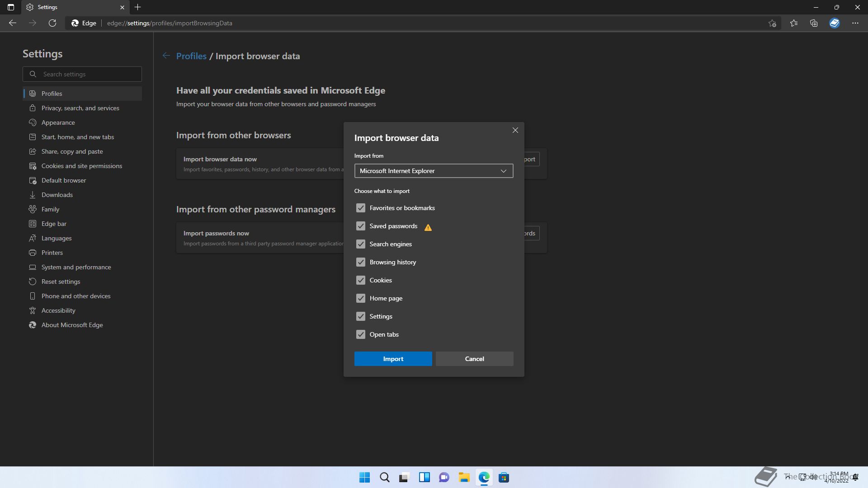Viewport: 868px width, 488px height.
Task: Click the Refresh page icon
Action: pyautogui.click(x=52, y=23)
